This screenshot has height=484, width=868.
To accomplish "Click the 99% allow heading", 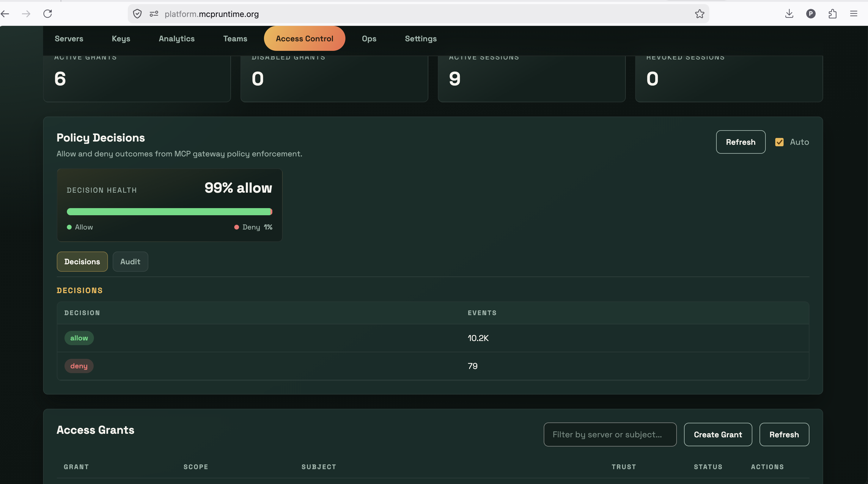I will click(238, 188).
